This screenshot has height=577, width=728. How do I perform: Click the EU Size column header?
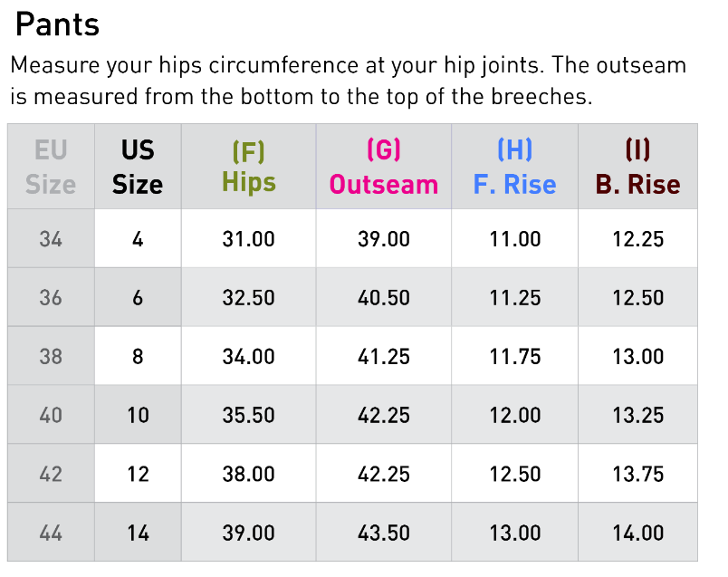click(51, 167)
